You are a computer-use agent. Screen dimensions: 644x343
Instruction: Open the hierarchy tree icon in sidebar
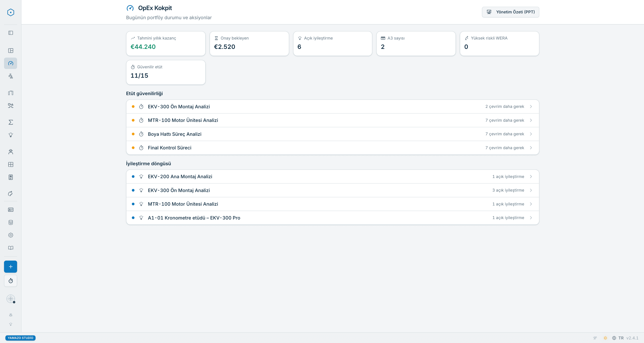click(x=11, y=76)
